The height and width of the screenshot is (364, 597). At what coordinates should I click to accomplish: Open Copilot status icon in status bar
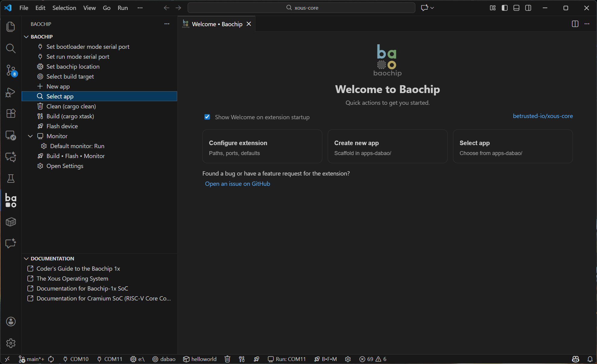click(x=576, y=359)
